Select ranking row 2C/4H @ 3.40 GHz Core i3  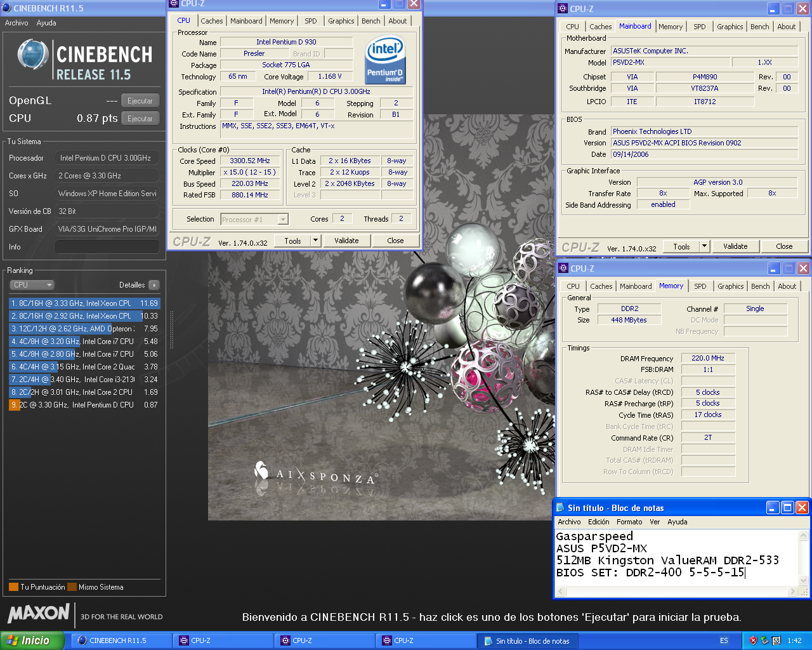[84, 380]
